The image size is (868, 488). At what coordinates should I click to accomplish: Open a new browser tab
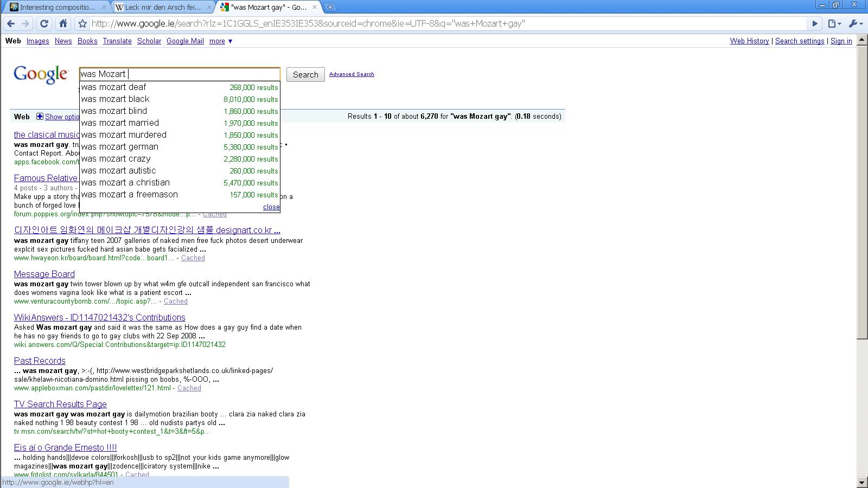330,7
